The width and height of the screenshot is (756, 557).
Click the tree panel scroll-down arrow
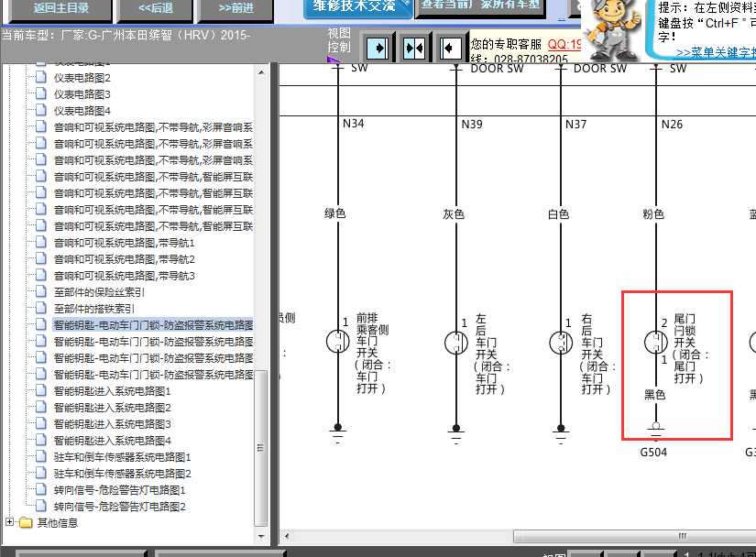point(261,536)
